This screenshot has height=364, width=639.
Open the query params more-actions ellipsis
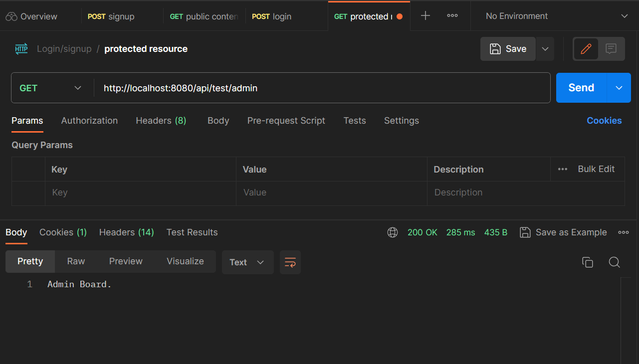click(562, 169)
